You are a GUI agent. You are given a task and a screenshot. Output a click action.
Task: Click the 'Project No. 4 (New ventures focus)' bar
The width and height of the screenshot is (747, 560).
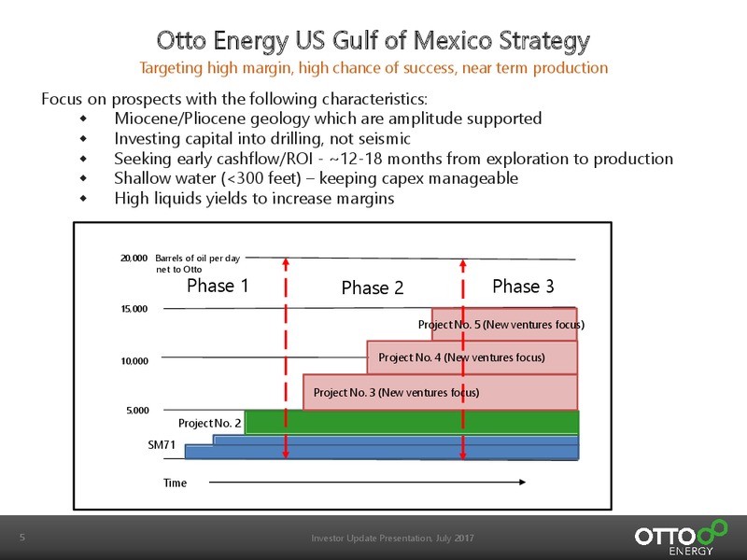472,357
